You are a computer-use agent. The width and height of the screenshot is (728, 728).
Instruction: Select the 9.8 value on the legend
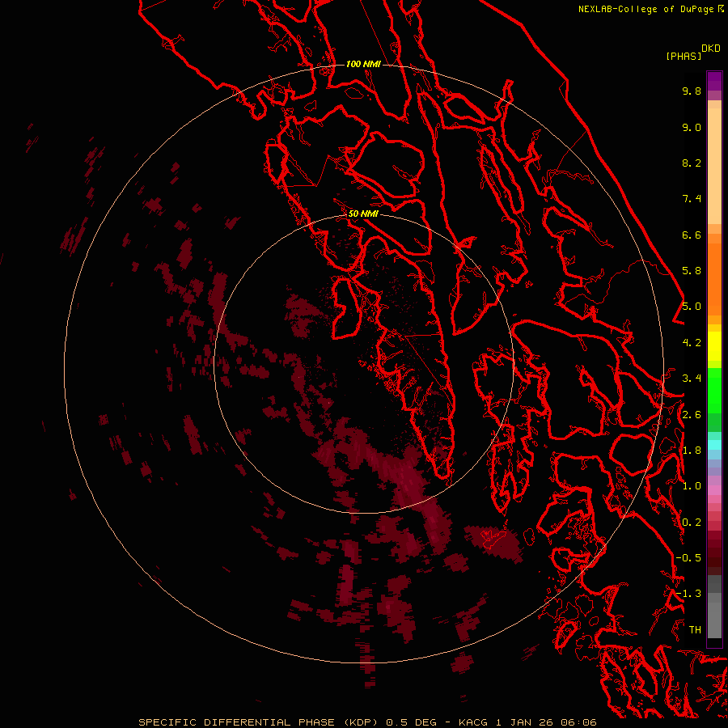(x=692, y=91)
